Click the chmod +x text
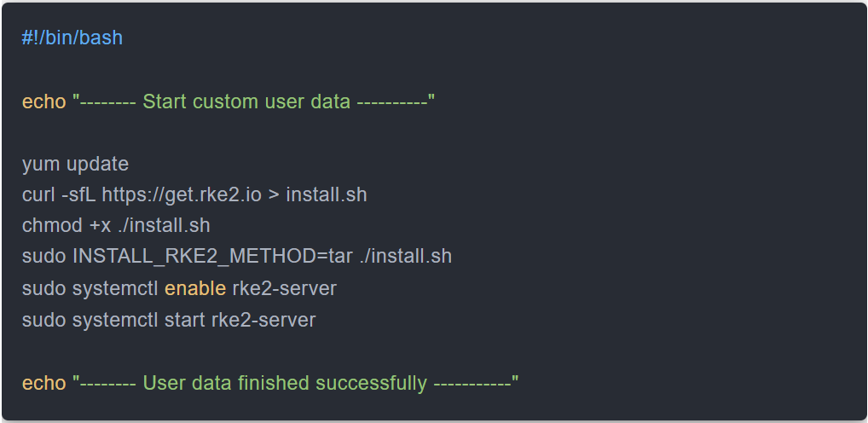Viewport: 868px width, 423px height. click(65, 226)
